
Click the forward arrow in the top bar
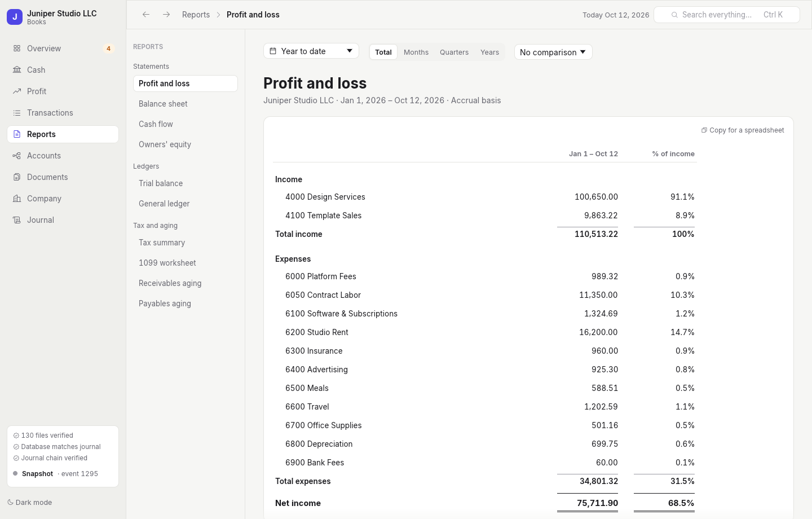[x=166, y=15]
